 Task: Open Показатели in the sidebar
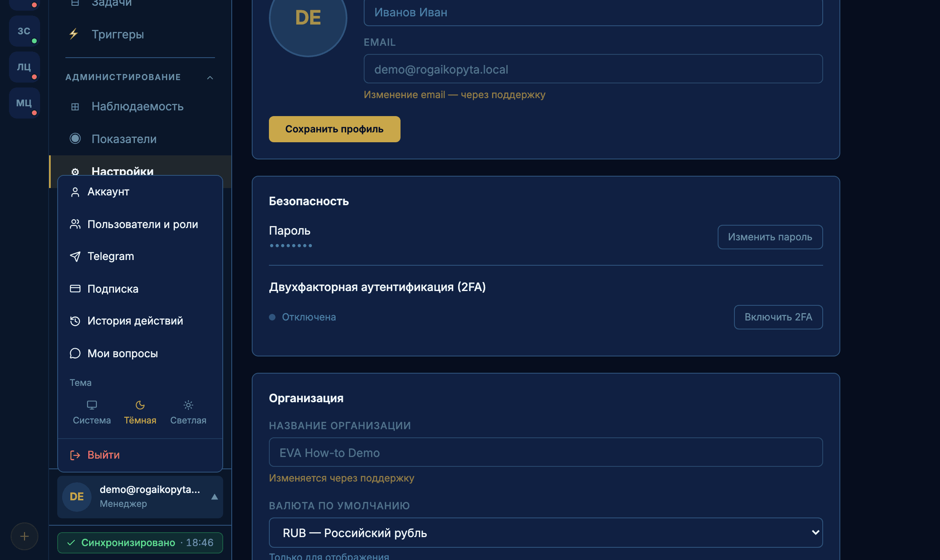click(140, 139)
